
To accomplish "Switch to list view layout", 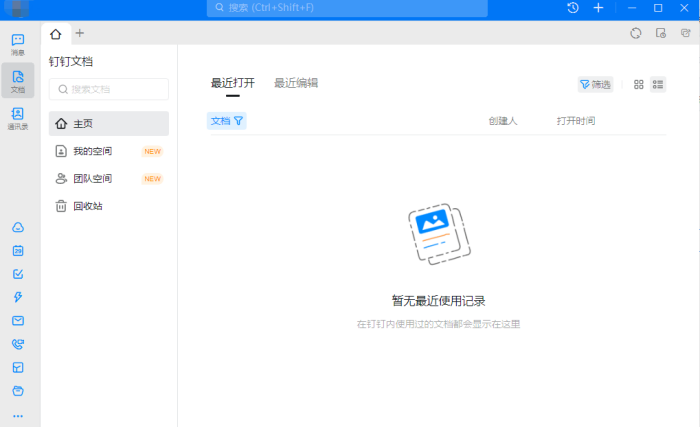I will [658, 84].
